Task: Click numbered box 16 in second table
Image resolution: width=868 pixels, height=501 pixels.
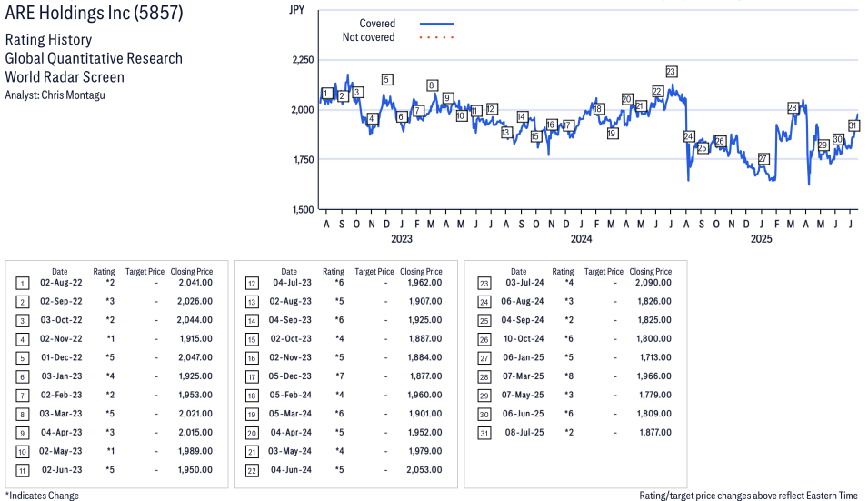Action: click(x=252, y=359)
